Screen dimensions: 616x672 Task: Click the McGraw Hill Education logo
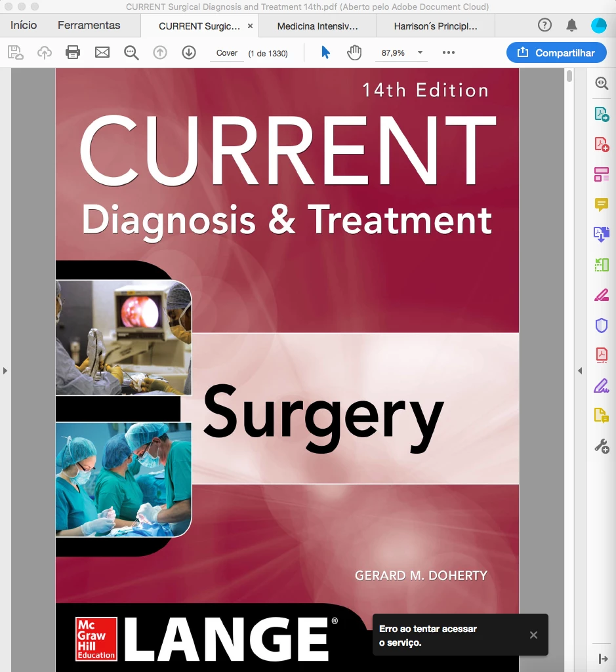[x=96, y=639]
